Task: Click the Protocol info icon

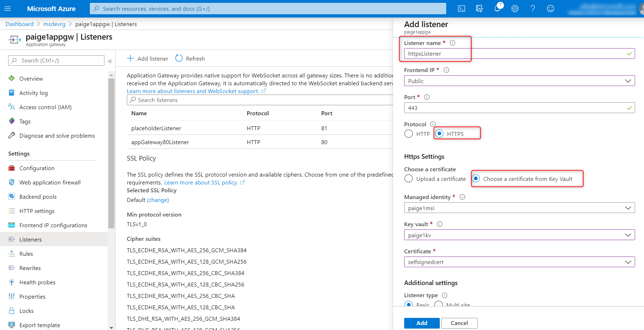Action: tap(433, 124)
